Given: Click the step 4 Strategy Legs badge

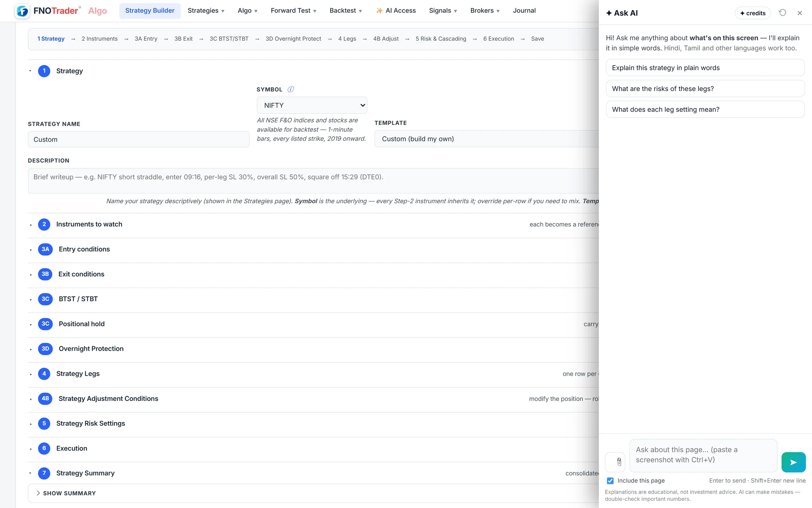Looking at the screenshot, I should [44, 374].
